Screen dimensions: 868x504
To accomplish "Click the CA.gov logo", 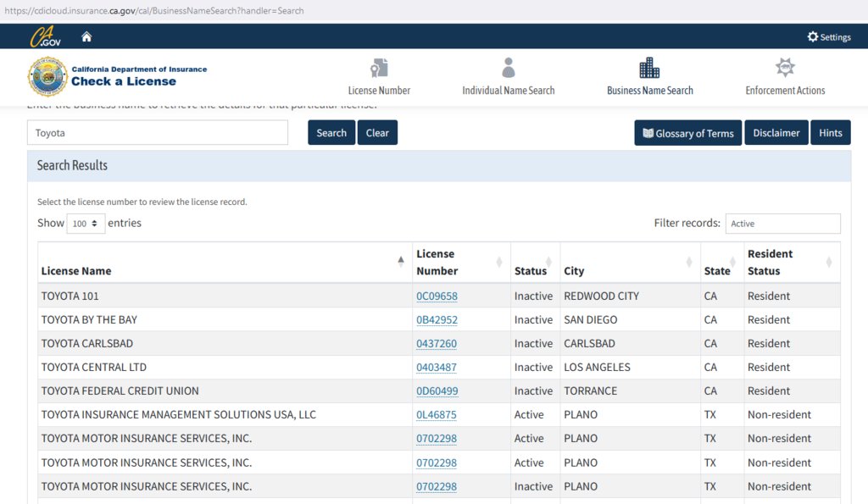I will [46, 36].
